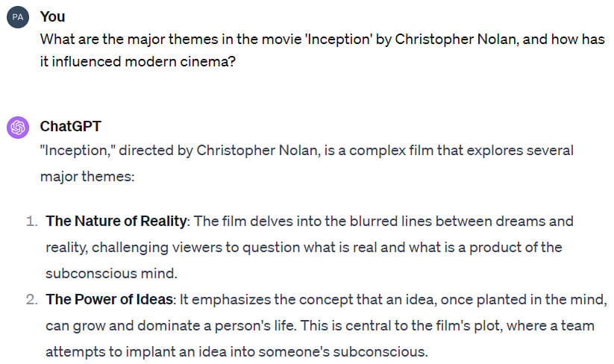Click the "ChatGPT" sender name
The image size is (614, 364).
pos(69,127)
